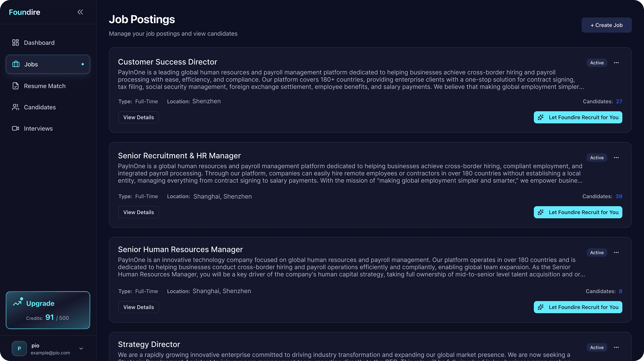Image resolution: width=644 pixels, height=361 pixels.
Task: Click View Details for Senior Recruitment & HR Manager
Action: 138,212
